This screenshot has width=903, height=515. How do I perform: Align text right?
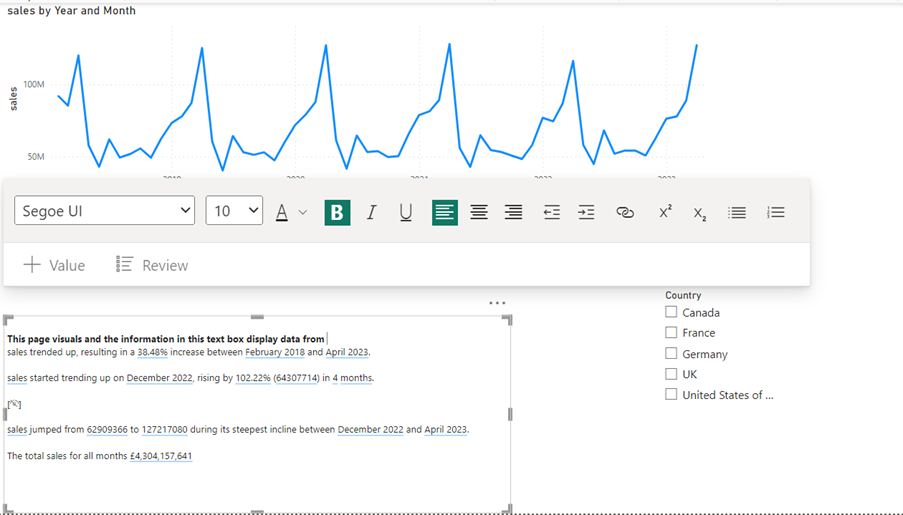[x=513, y=212]
